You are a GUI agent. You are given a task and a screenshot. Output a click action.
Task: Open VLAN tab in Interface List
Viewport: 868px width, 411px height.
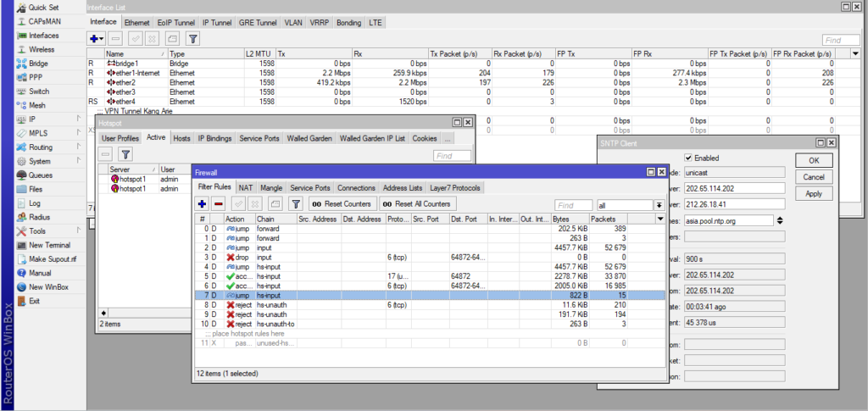click(293, 23)
